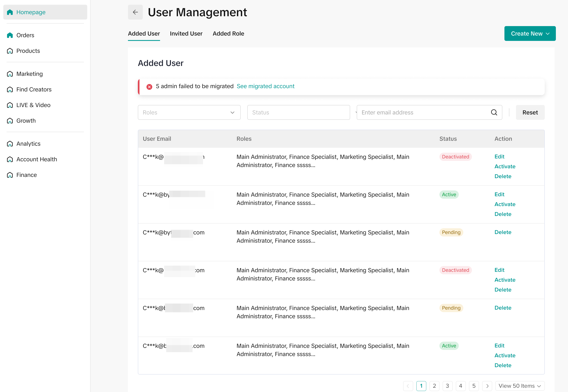
Task: Click the Find Creators sidebar icon
Action: click(10, 89)
